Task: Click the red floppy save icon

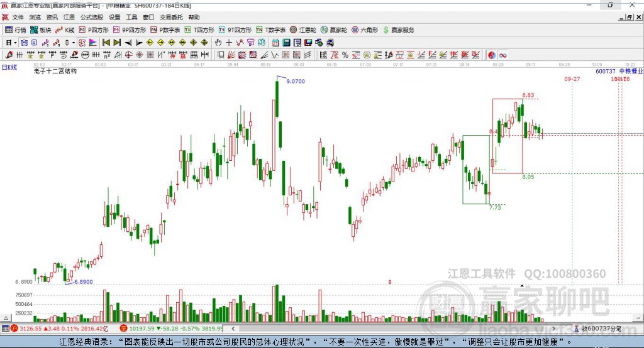Action: coord(308,42)
